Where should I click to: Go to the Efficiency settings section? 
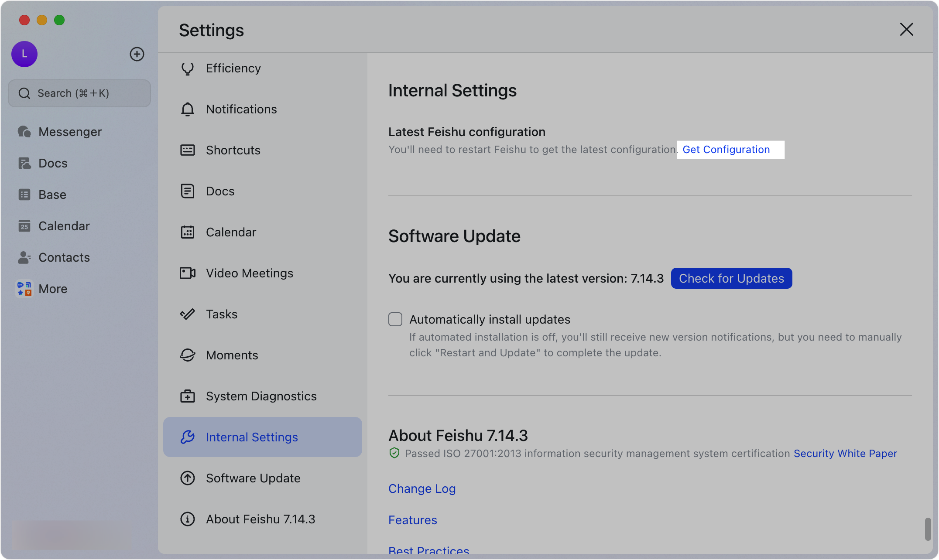[x=233, y=68]
